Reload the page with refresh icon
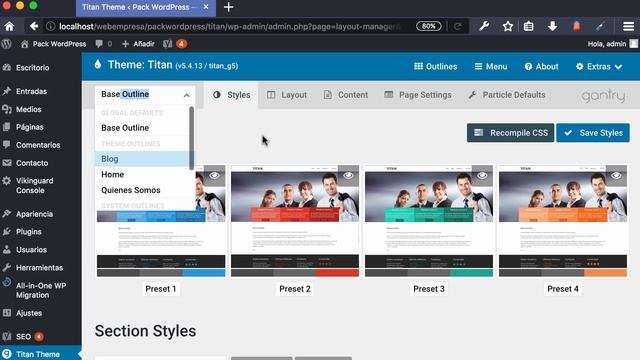Screen dimensions: 640x360 458,27
